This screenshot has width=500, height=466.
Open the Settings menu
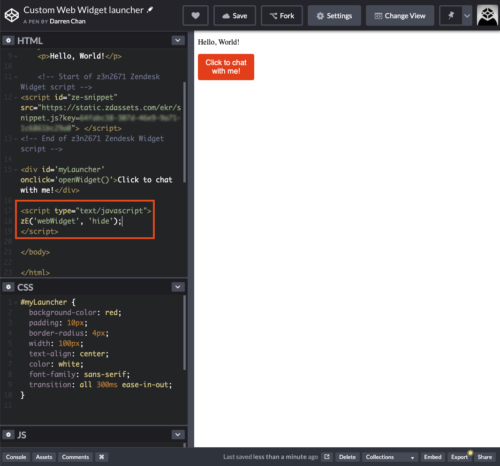pos(334,16)
